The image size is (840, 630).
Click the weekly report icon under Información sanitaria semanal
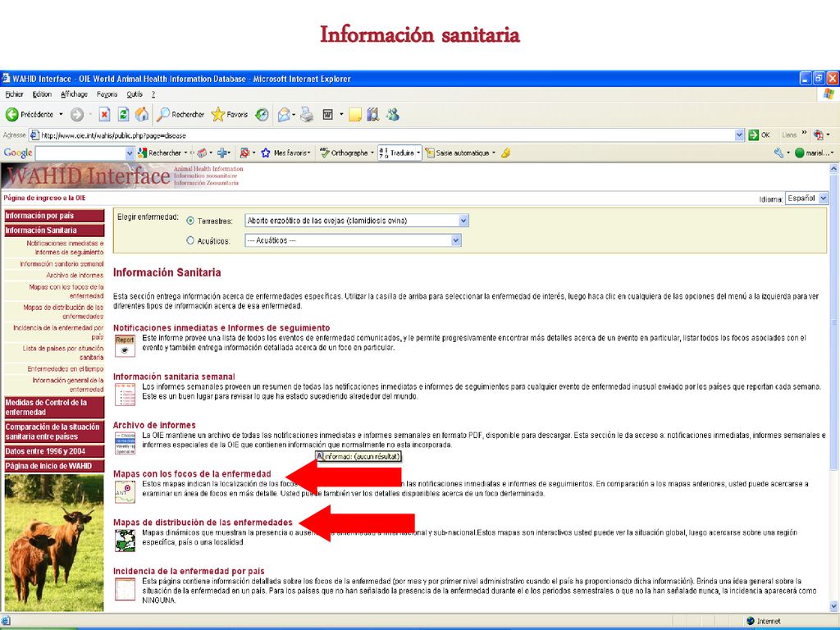[125, 395]
